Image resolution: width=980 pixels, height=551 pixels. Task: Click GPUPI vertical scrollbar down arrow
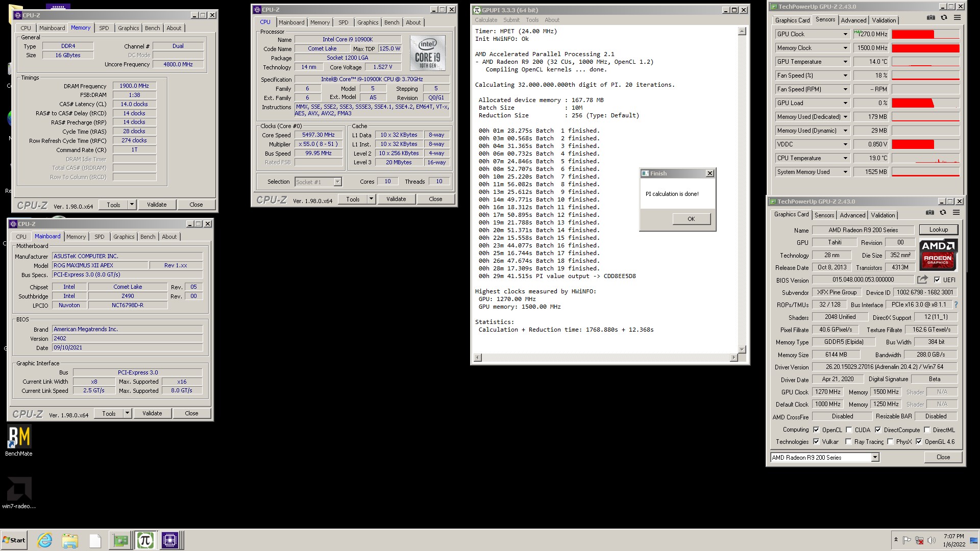742,349
